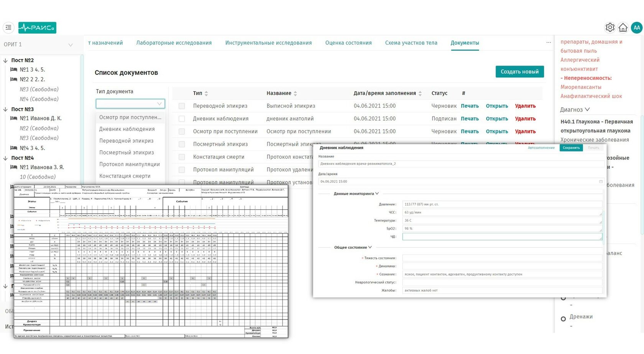This screenshot has height=354, width=644.
Task: Choose Констатация смерти dropdown option
Action: click(x=130, y=176)
